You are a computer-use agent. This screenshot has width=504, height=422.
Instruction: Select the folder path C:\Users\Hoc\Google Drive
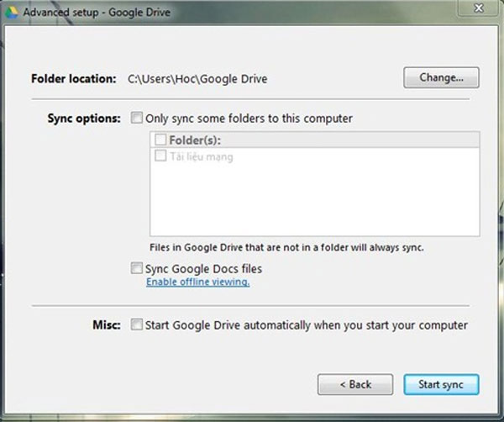197,79
